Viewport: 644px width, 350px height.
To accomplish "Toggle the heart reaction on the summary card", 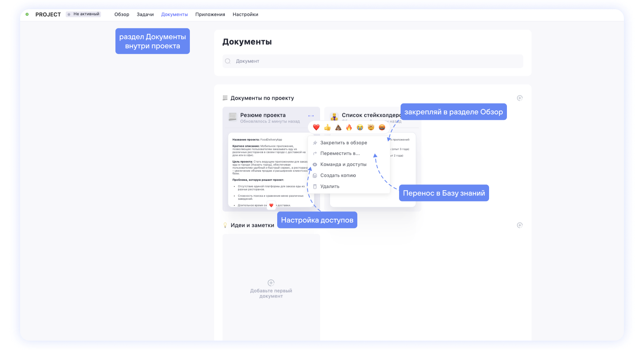I will 271,205.
